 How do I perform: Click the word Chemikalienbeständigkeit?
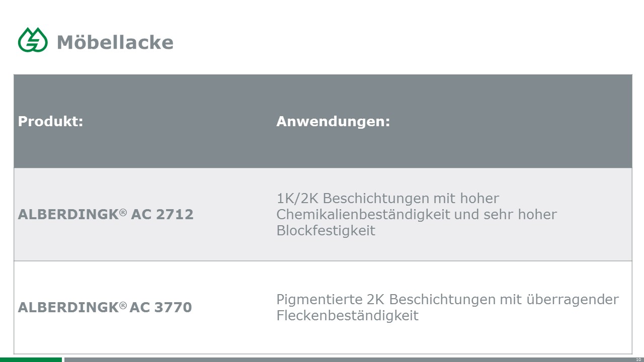click(363, 214)
